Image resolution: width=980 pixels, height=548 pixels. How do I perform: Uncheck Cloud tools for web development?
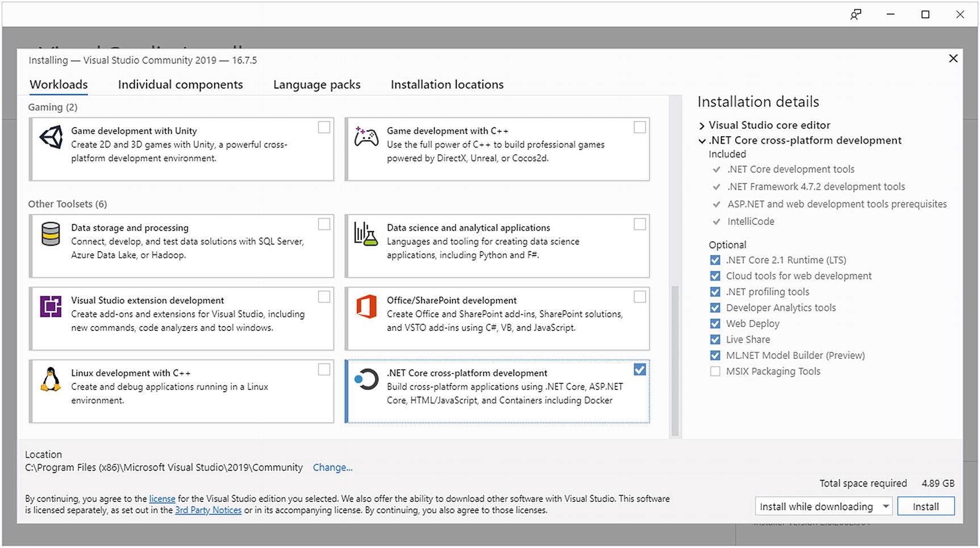[715, 276]
